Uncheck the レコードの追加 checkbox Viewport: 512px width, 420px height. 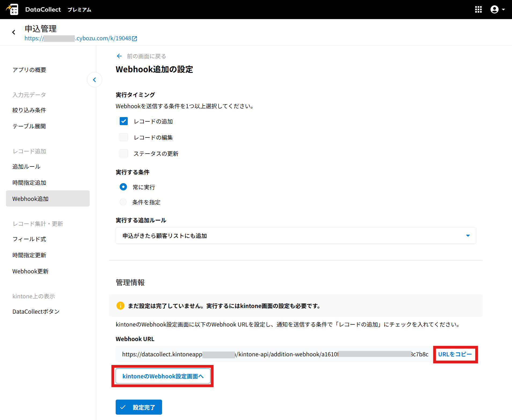point(124,121)
